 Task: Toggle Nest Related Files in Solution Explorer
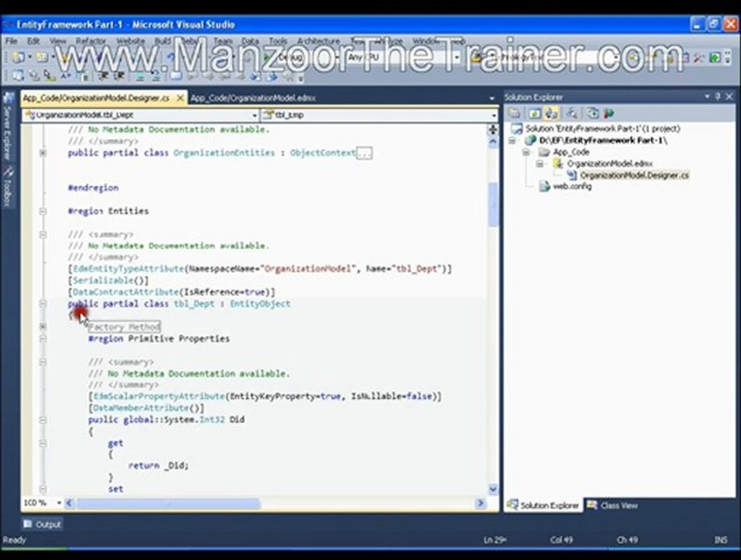[x=551, y=114]
